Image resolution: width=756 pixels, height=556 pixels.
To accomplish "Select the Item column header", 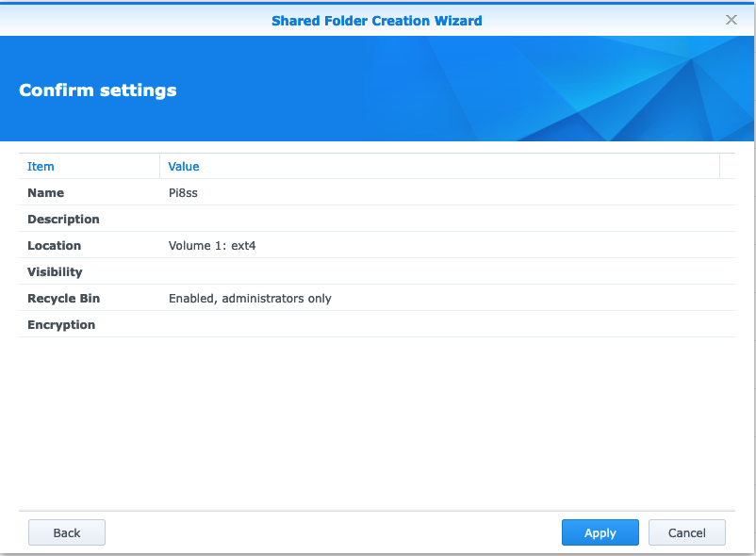I will (x=41, y=166).
